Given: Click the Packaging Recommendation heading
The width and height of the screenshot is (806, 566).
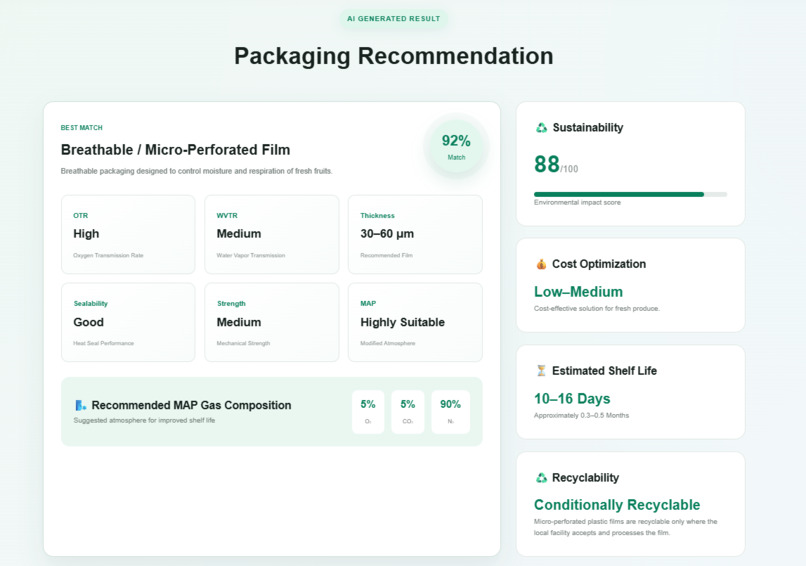Looking at the screenshot, I should pos(394,56).
